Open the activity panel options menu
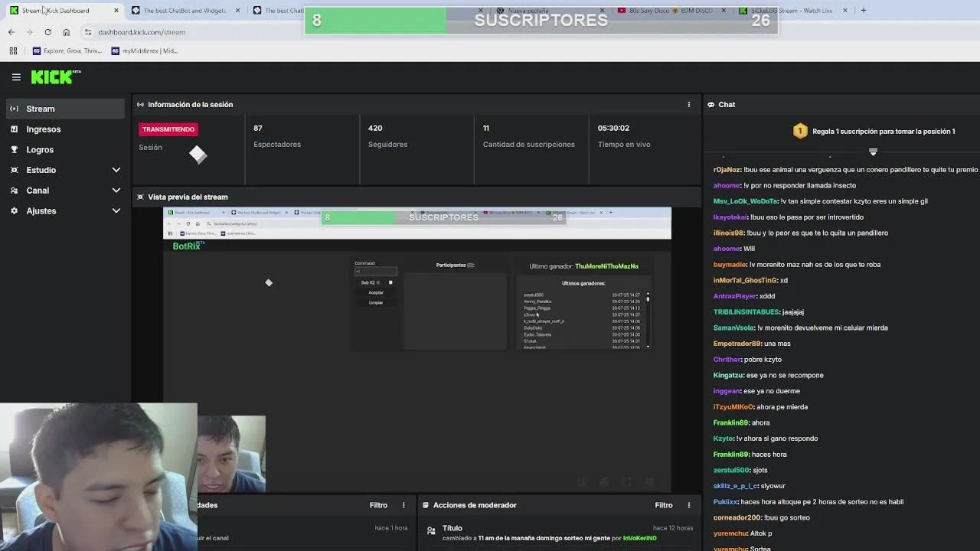Screen dimensions: 980x551 [403, 505]
